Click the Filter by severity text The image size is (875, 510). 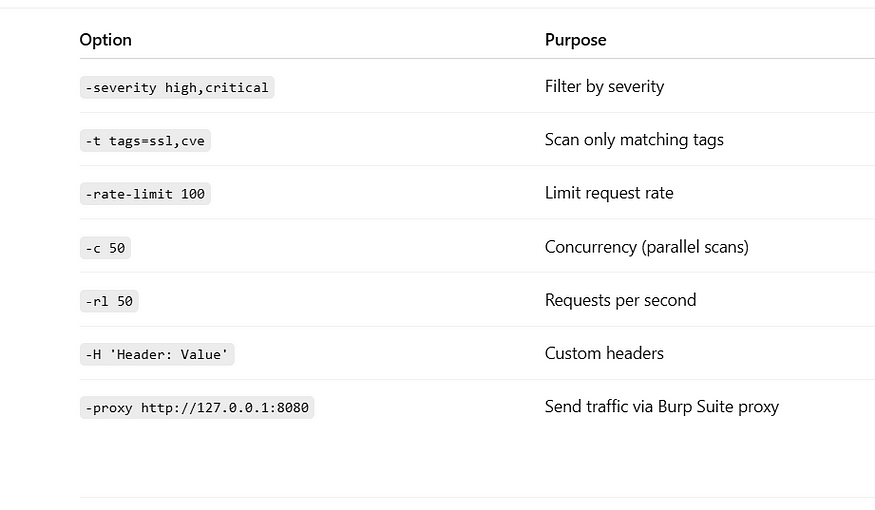604,86
